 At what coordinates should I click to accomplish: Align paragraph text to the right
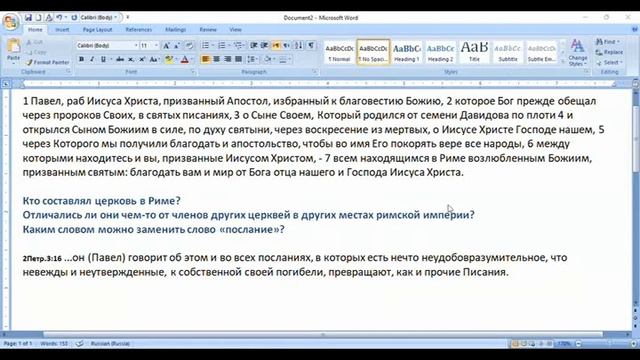(227, 59)
